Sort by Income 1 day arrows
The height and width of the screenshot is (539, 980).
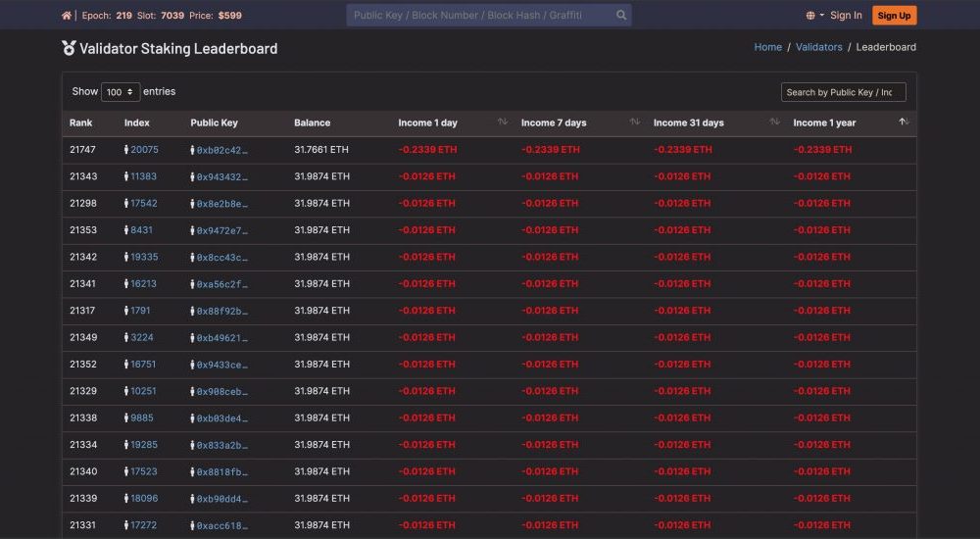(503, 122)
